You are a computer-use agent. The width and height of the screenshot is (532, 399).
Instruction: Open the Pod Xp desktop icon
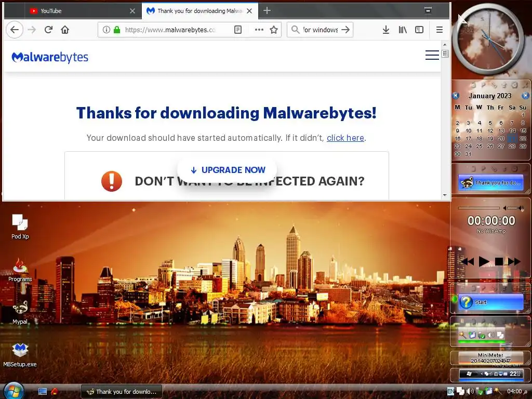[20, 227]
